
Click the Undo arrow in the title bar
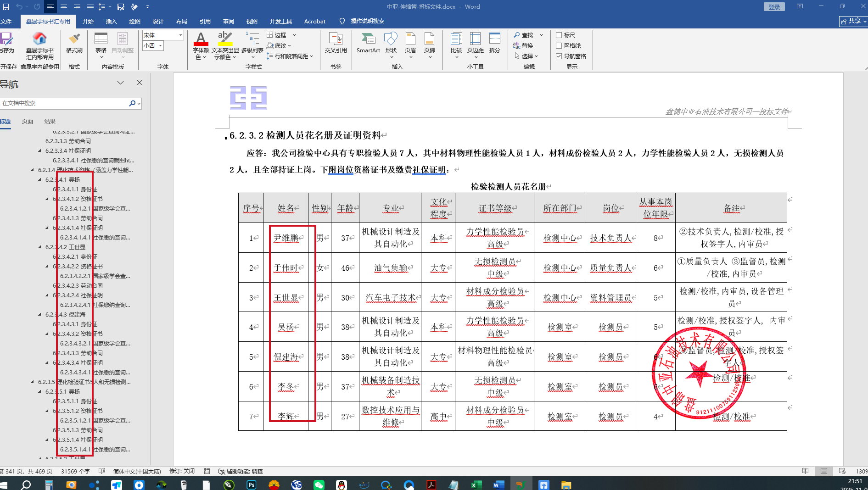point(19,7)
